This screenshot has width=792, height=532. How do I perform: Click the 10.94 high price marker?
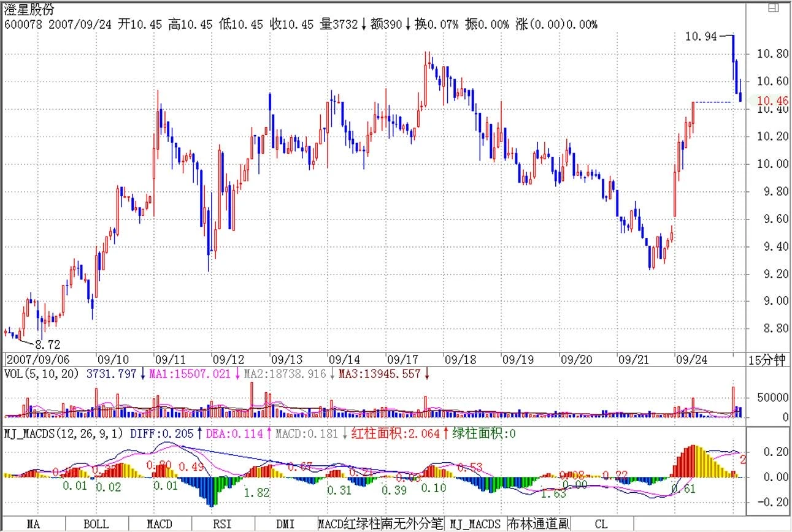[x=701, y=37]
